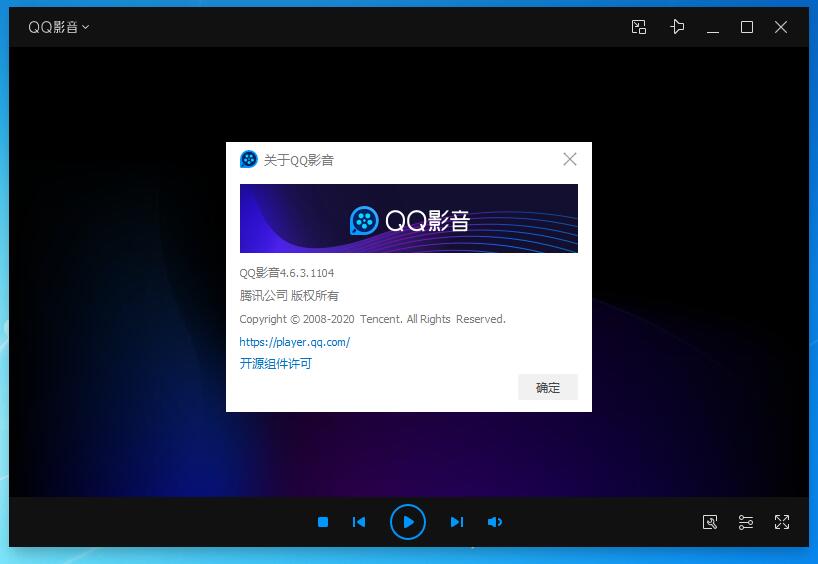Viewport: 818px width, 564px height.
Task: Click the QQ影音 banner image
Action: pos(408,218)
